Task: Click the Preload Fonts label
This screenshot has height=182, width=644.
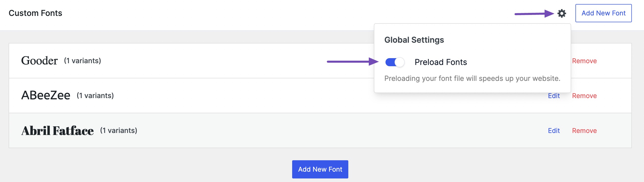Action: point(441,62)
